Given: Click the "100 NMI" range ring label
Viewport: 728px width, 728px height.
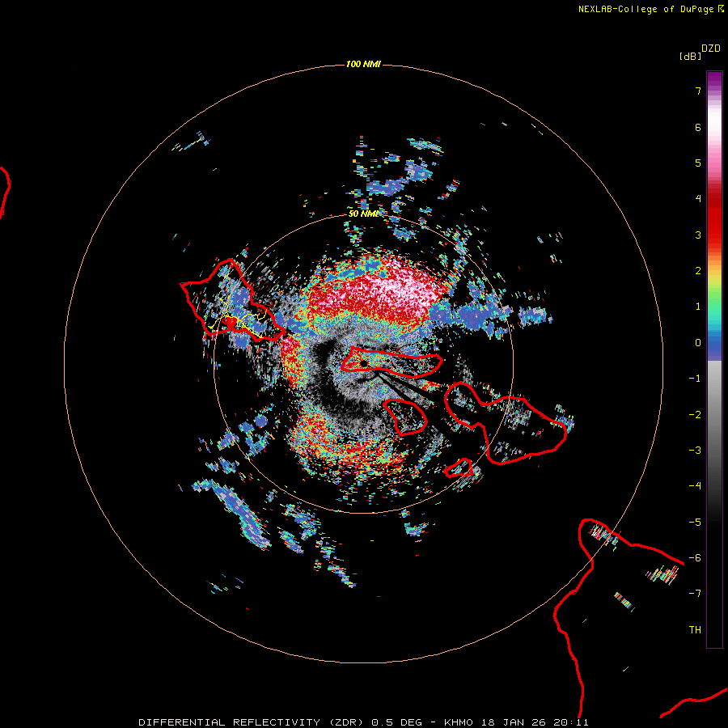Looking at the screenshot, I should click(363, 64).
